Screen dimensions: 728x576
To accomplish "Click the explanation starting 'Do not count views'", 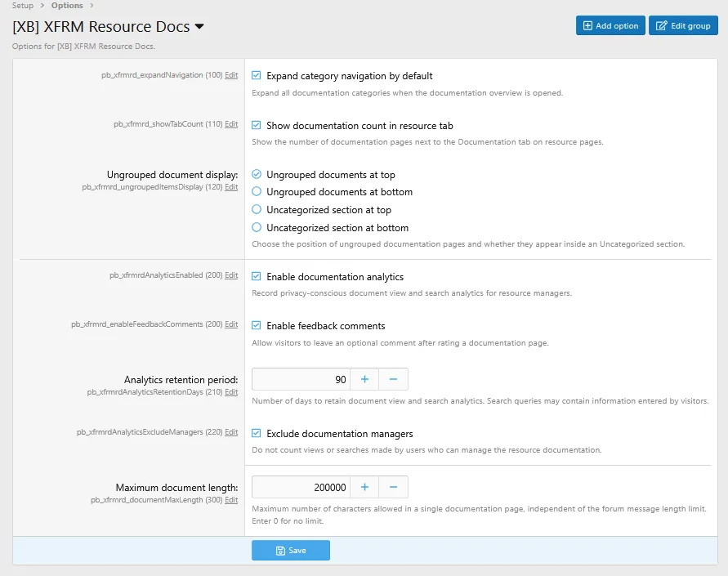I will (x=427, y=449).
